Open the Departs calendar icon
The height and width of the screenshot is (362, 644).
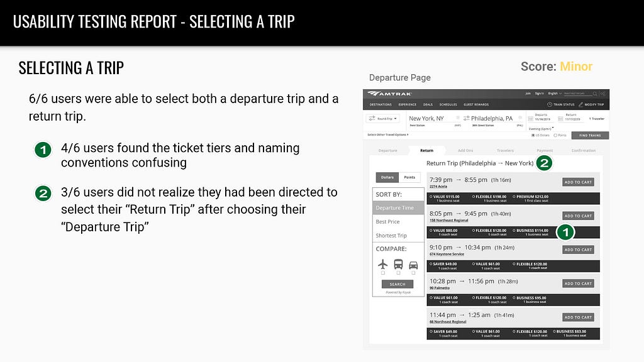tap(530, 119)
